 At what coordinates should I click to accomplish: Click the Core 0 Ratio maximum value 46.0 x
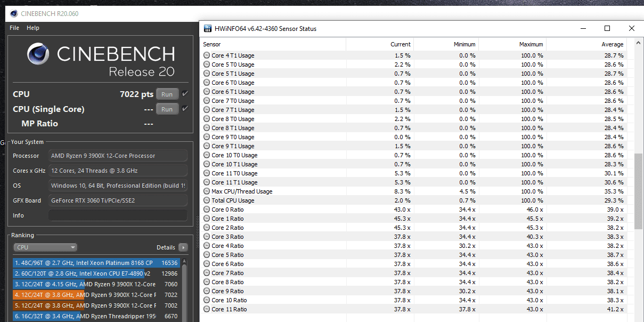click(x=534, y=210)
